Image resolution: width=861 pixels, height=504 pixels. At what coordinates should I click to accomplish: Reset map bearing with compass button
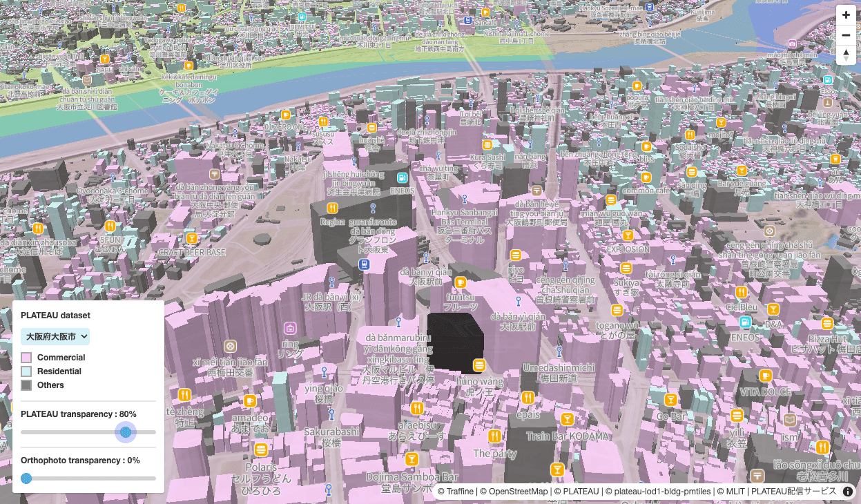(846, 55)
